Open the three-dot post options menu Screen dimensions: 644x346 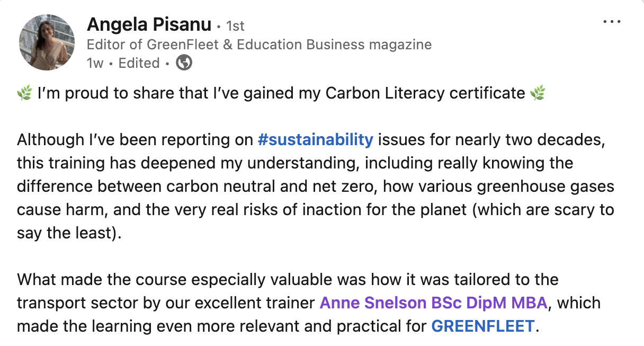[611, 22]
